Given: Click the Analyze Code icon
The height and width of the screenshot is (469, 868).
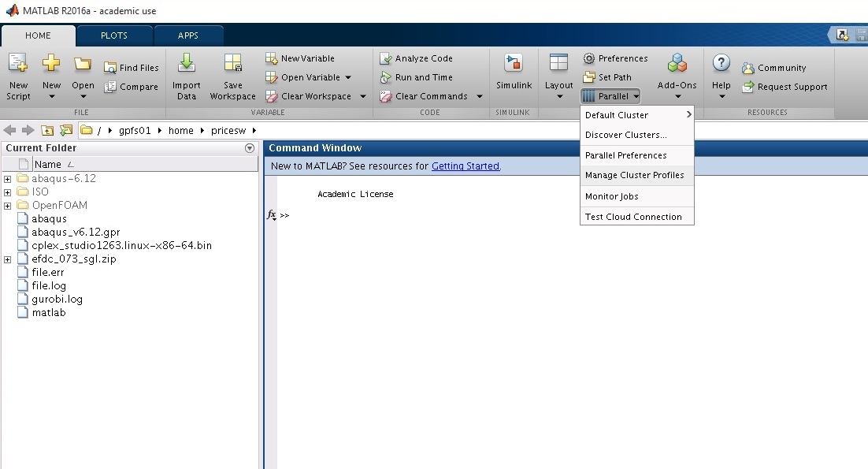Looking at the screenshot, I should (x=386, y=58).
